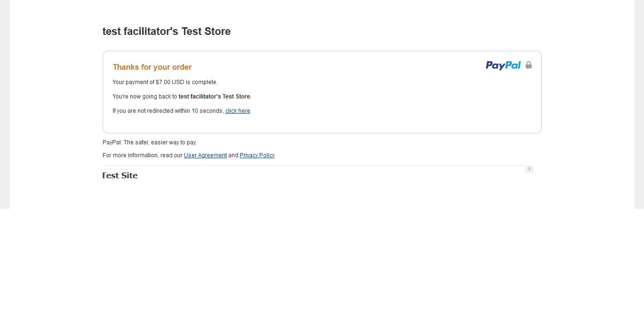Click the gray padlock security icon
The image size is (644, 315).
click(x=528, y=65)
